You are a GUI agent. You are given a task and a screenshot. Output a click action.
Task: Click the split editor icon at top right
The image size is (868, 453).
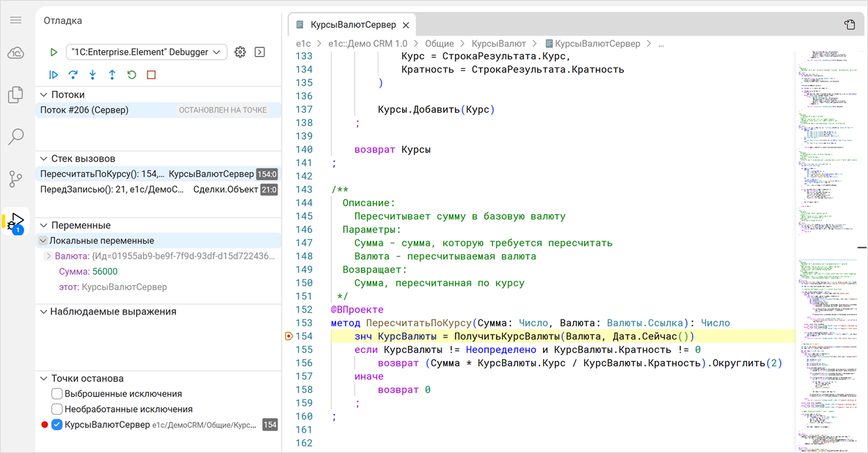pyautogui.click(x=849, y=25)
